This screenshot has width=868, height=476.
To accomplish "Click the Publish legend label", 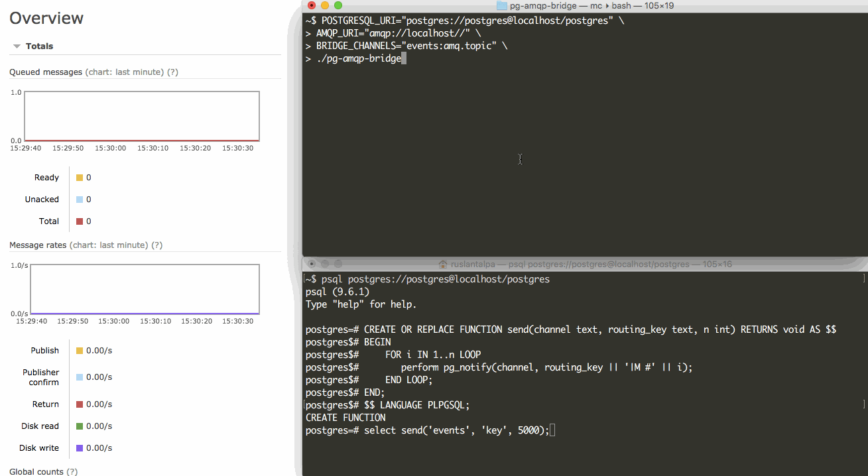I will 44,351.
